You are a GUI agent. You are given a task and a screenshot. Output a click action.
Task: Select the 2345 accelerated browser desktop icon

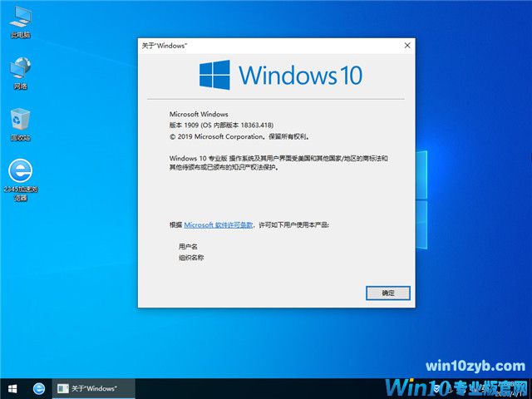click(x=21, y=180)
